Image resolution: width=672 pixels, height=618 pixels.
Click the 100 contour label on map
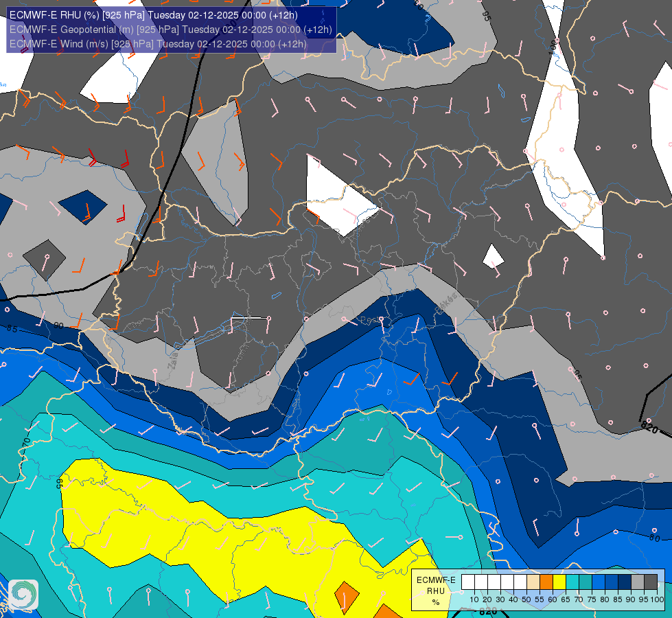[x=553, y=47]
